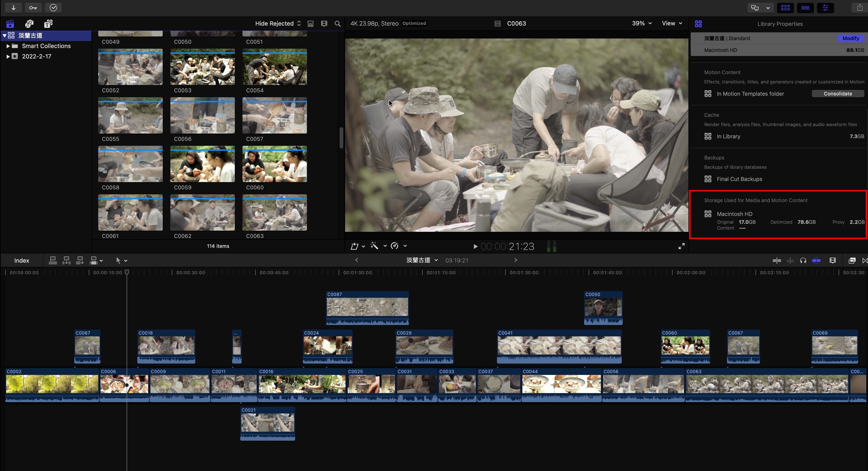Screen dimensions: 868x471
Task: Toggle snapping in the timeline
Action: (x=816, y=260)
